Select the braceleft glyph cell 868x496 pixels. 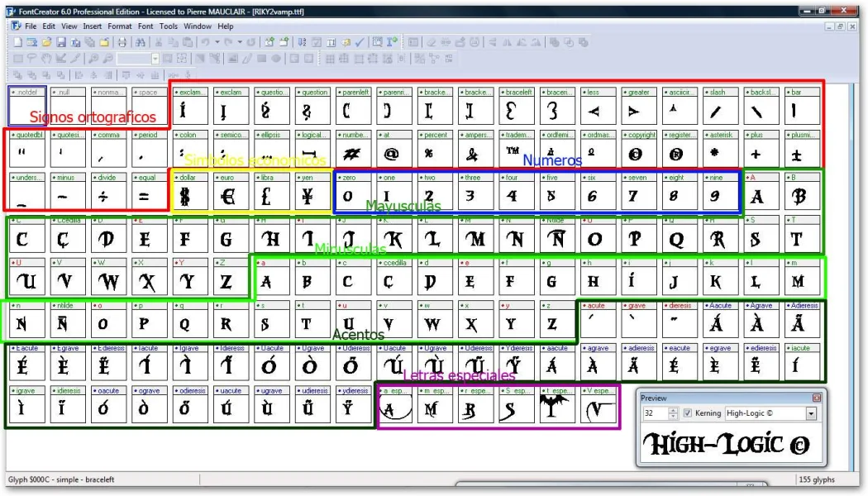coord(517,106)
